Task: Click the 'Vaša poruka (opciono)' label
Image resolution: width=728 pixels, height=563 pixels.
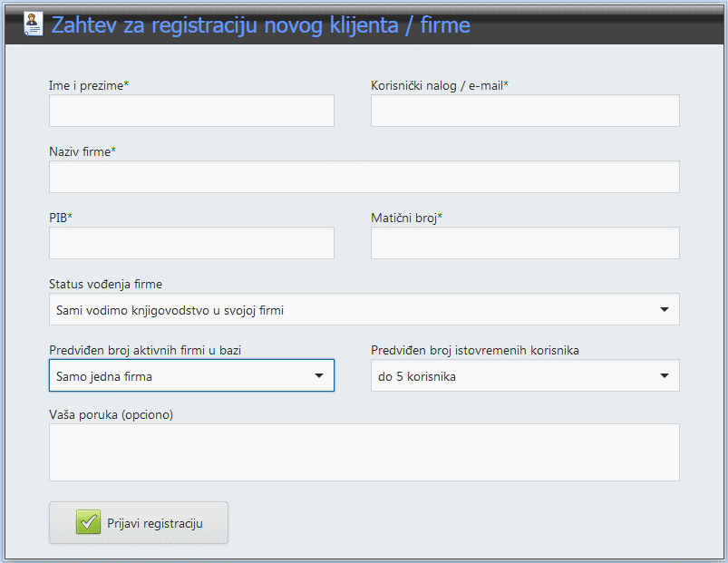Action: pos(111,414)
